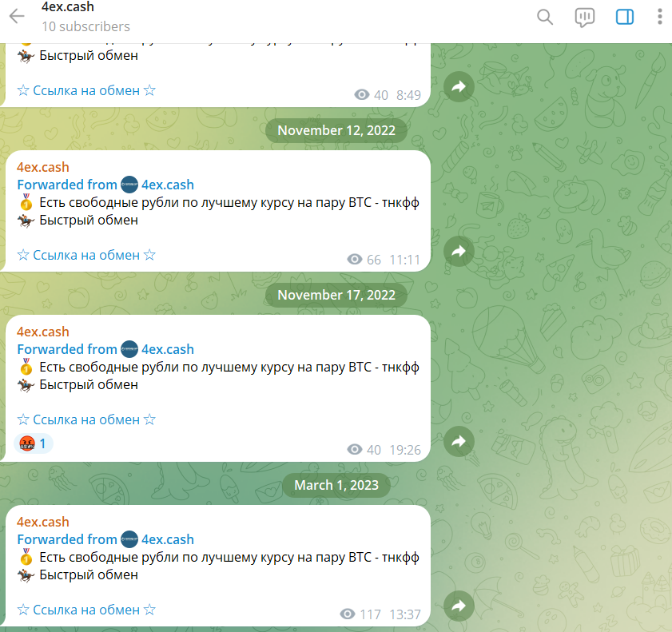Open forwarded-from 4ex.cash link in March 1 message
This screenshot has height=632, width=672.
click(x=168, y=539)
